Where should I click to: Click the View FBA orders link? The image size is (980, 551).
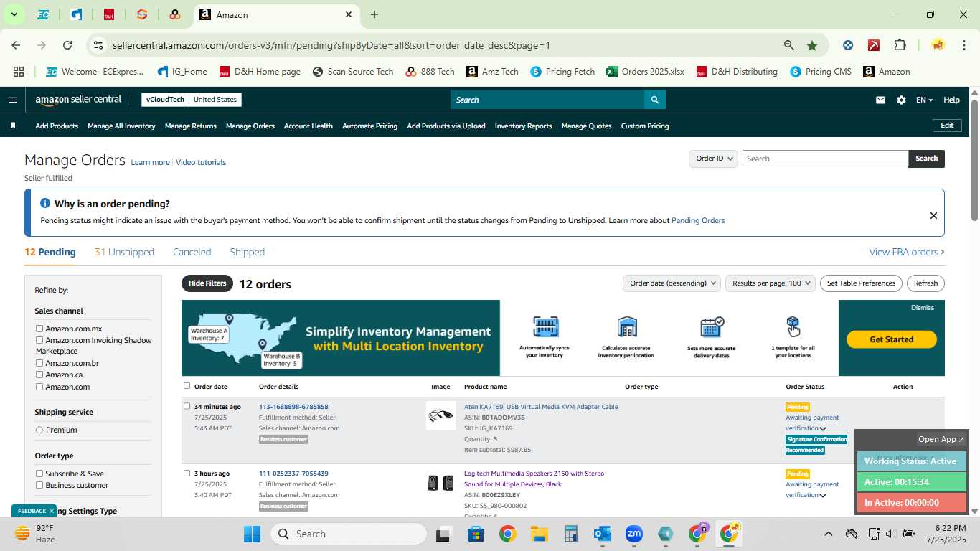coord(906,252)
